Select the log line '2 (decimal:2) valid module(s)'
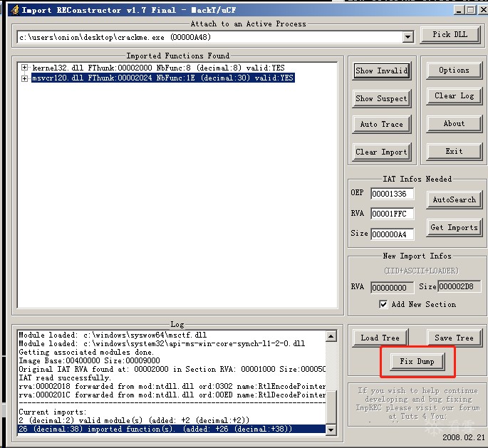The height and width of the screenshot is (448, 488). 134,420
